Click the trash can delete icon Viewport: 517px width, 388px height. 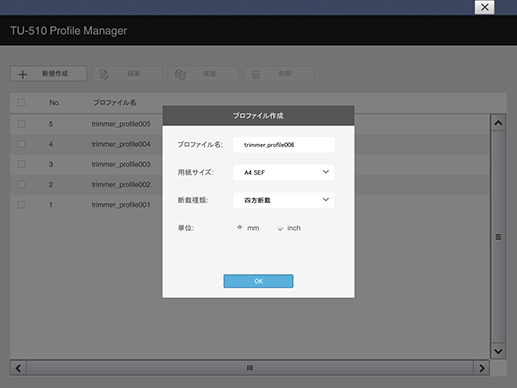tap(256, 74)
